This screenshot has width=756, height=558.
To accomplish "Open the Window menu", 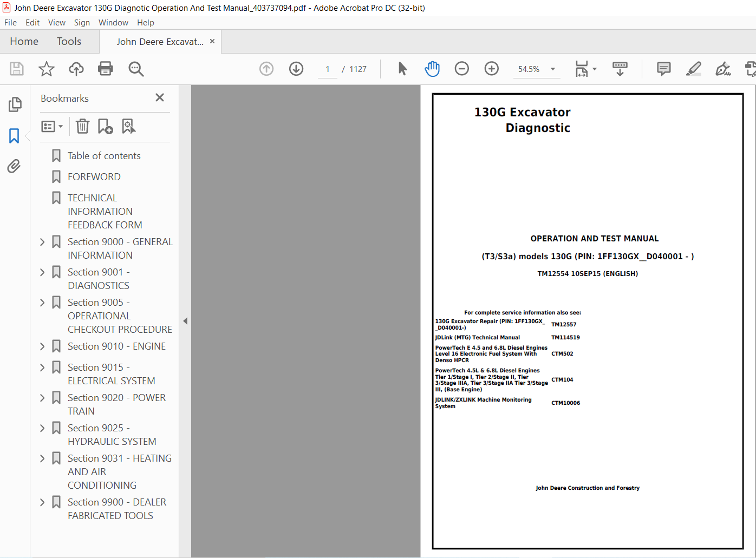I will [x=113, y=23].
